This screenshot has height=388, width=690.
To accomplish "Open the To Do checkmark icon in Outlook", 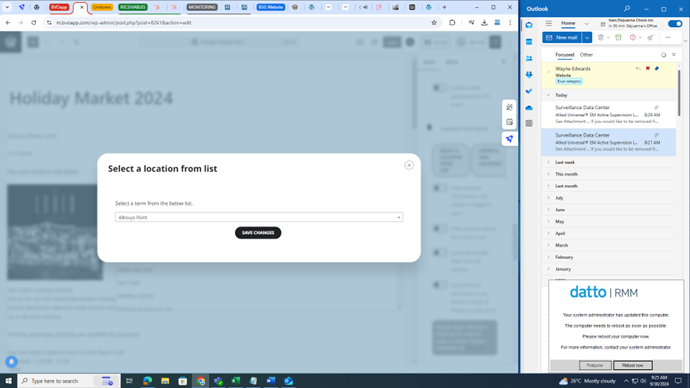I will (x=529, y=91).
